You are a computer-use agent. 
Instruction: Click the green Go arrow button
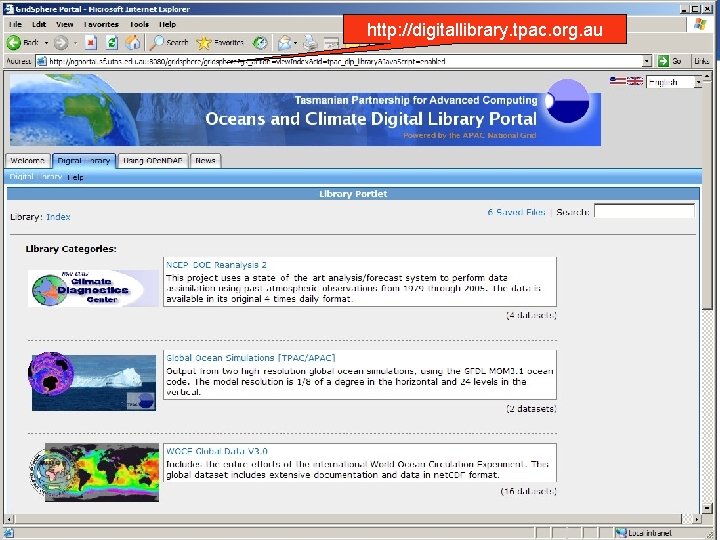[663, 61]
